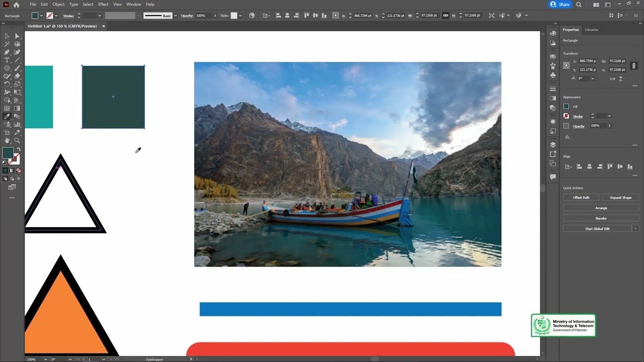Toggle Draw Inside mode

(x=19, y=178)
